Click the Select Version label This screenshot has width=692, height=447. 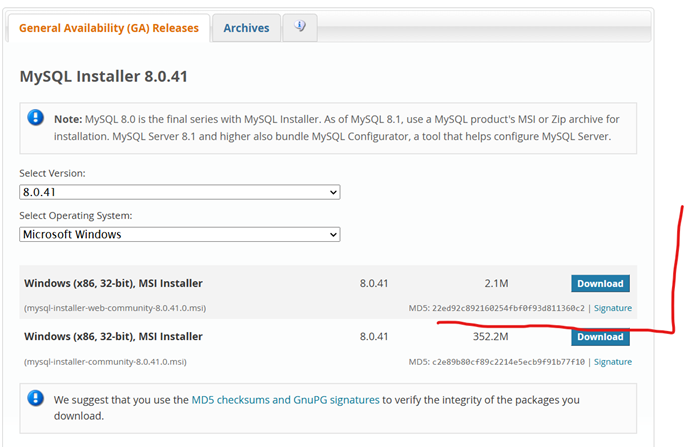pyautogui.click(x=53, y=173)
